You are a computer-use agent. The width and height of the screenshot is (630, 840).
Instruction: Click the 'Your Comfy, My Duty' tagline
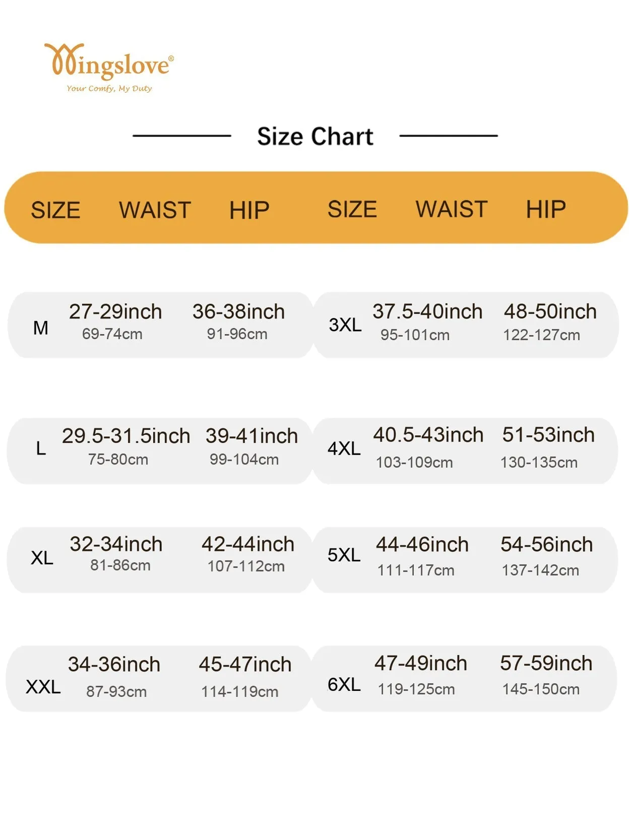[x=109, y=88]
